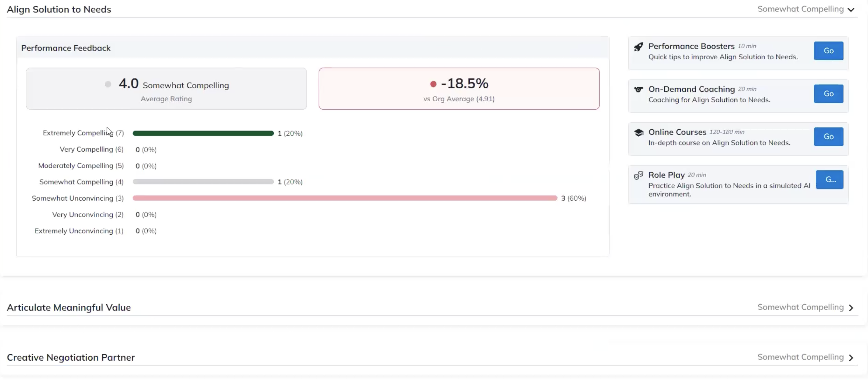
Task: Click the grey dot beside 4.0 rating
Action: 108,84
